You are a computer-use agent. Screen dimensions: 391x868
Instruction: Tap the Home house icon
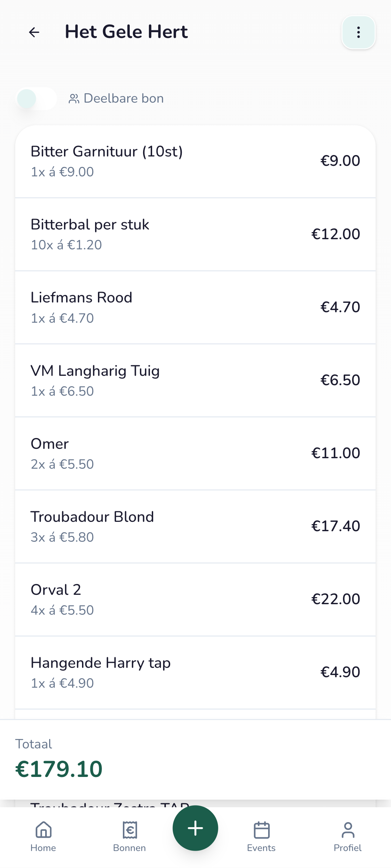(x=43, y=829)
